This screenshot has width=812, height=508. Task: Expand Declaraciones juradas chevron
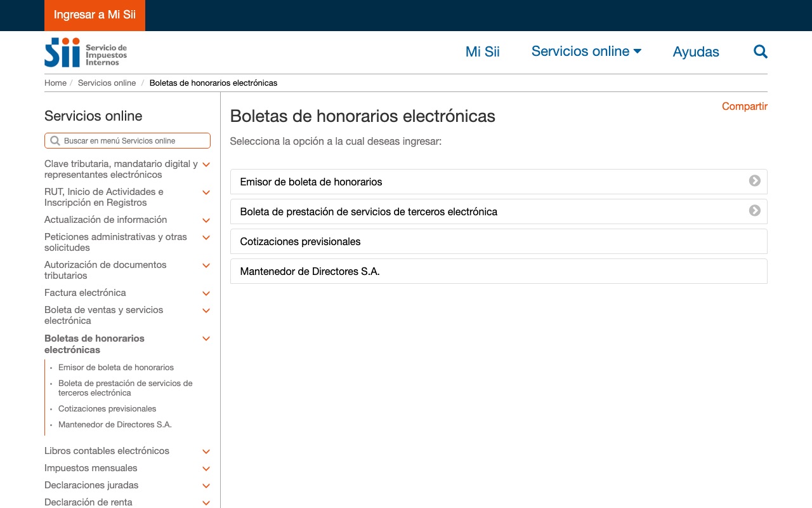[206, 486]
